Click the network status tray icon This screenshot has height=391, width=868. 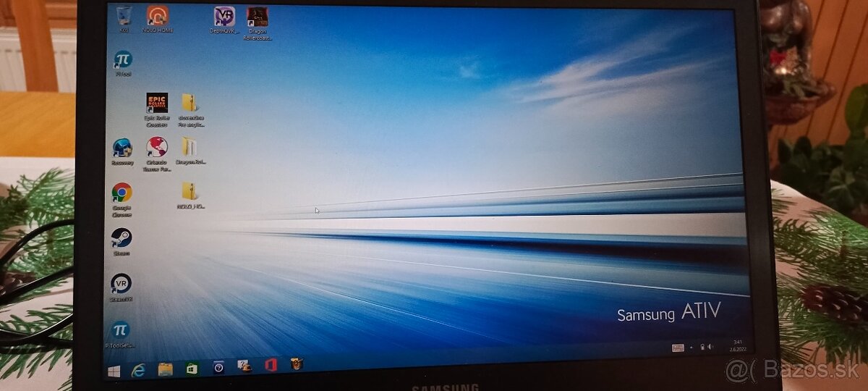click(x=702, y=347)
